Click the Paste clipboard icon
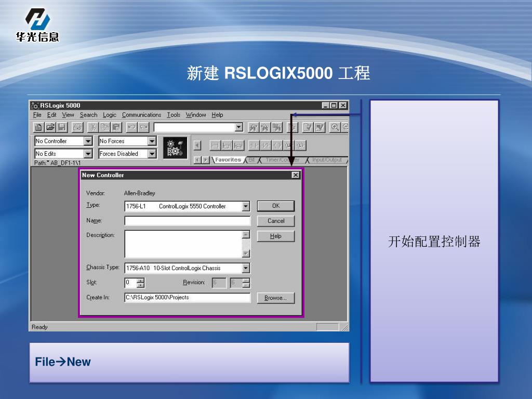The image size is (532, 399). 116,127
